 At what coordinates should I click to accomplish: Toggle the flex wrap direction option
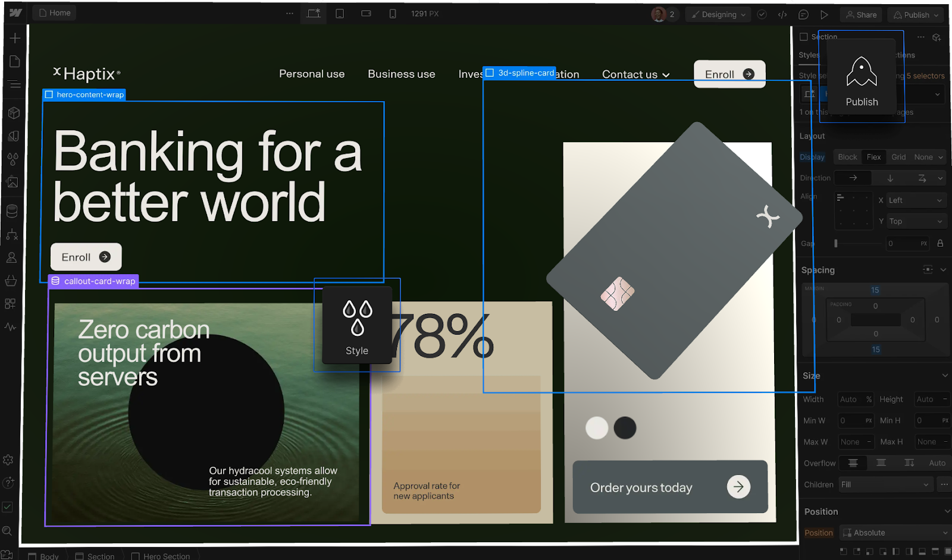(922, 178)
